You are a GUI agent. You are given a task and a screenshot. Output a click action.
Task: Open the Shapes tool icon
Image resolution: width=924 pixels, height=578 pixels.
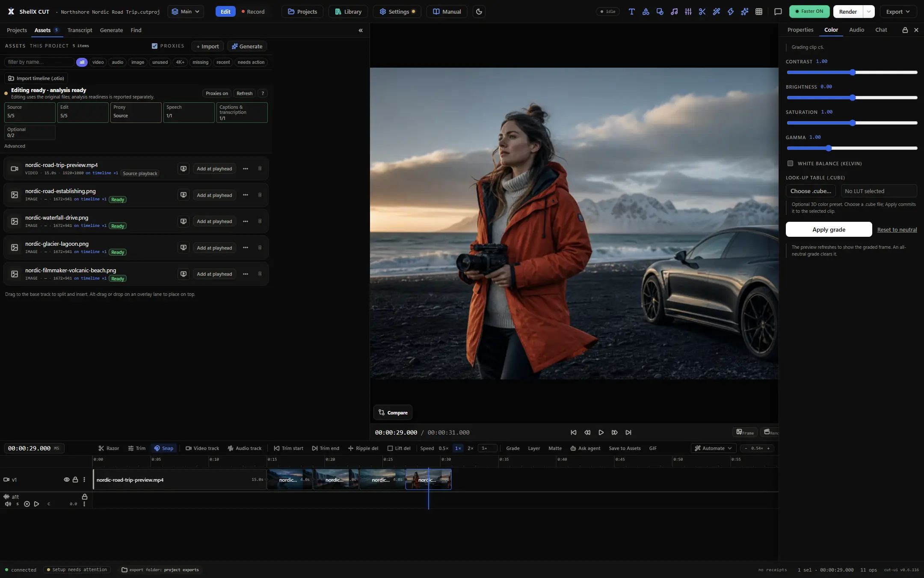pos(646,12)
